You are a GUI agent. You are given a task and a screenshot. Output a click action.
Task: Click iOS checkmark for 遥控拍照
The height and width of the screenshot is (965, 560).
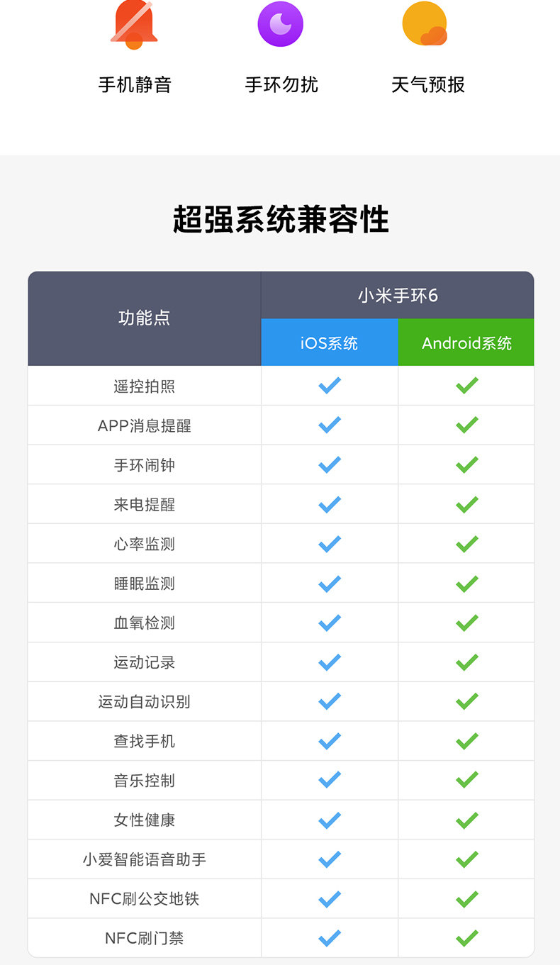pyautogui.click(x=330, y=386)
